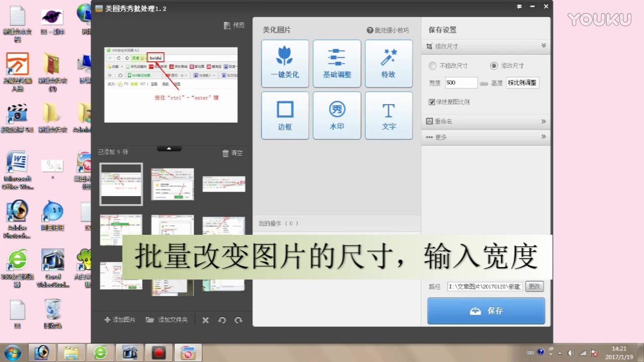Uncheck the 保持原图比例 keep-ratio checkbox

(x=432, y=102)
